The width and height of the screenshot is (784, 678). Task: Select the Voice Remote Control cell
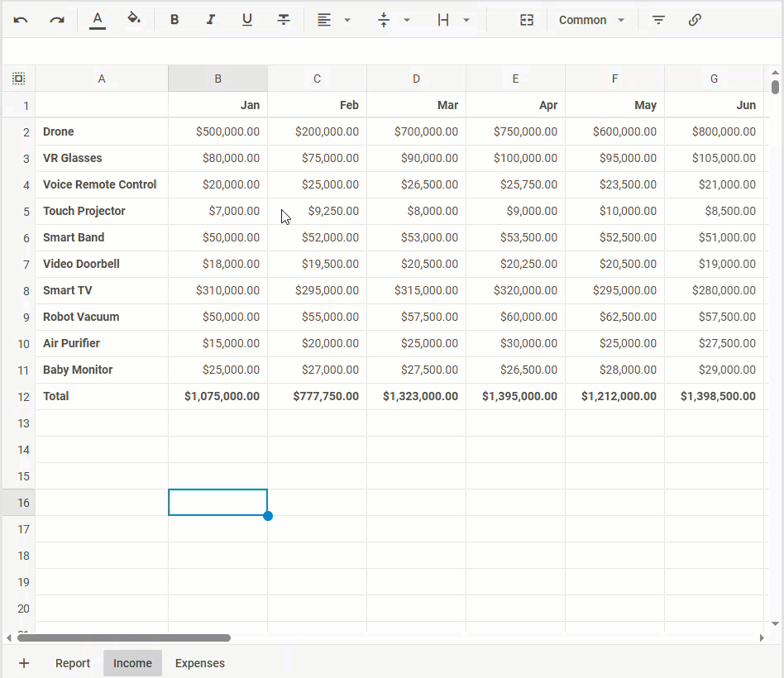tap(102, 184)
